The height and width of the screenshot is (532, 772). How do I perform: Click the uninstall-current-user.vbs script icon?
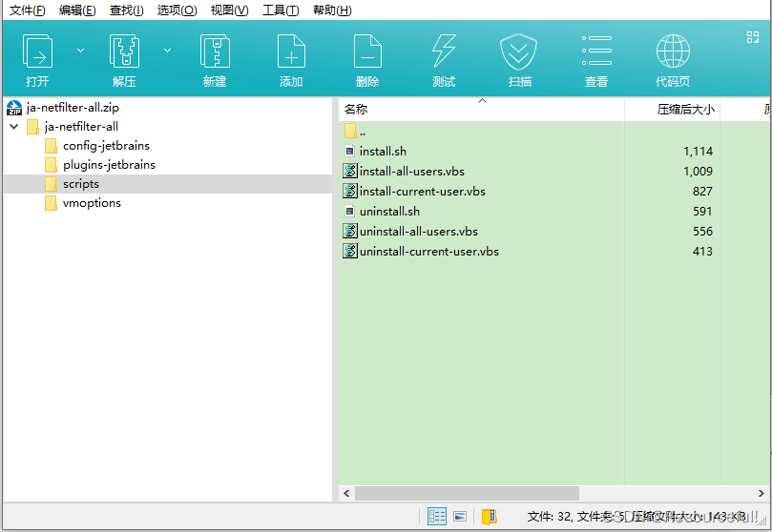click(350, 251)
